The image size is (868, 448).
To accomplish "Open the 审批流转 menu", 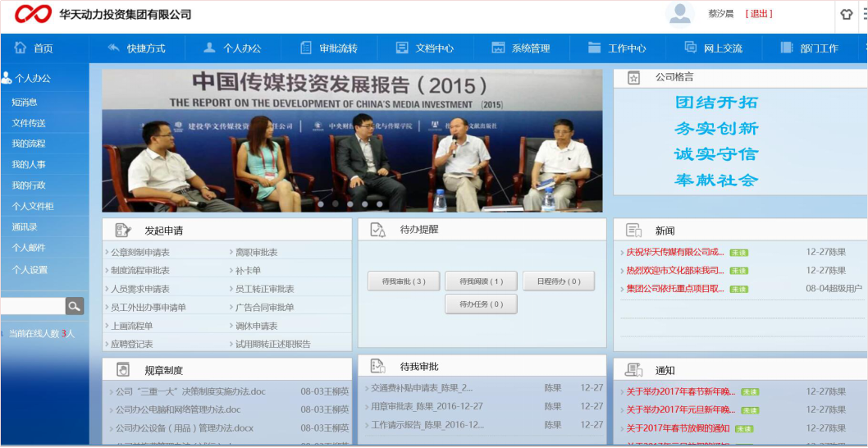I will [x=329, y=48].
